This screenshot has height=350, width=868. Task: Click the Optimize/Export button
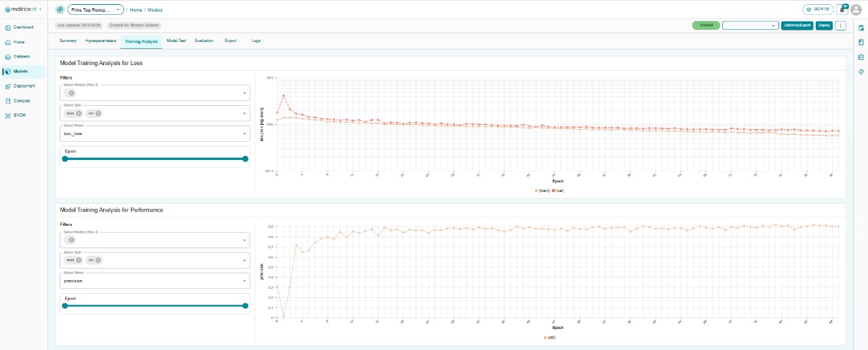tap(797, 25)
